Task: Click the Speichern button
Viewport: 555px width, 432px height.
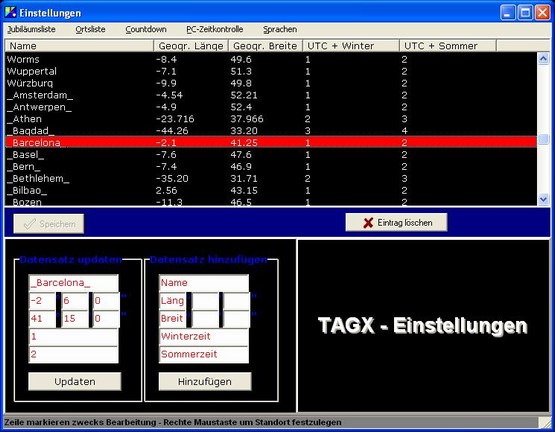Action: [49, 224]
